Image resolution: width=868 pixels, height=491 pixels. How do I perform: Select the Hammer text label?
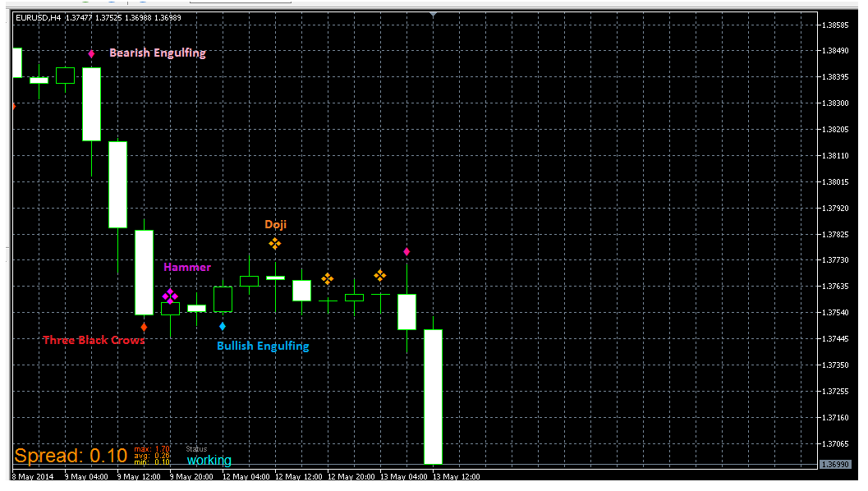point(187,268)
